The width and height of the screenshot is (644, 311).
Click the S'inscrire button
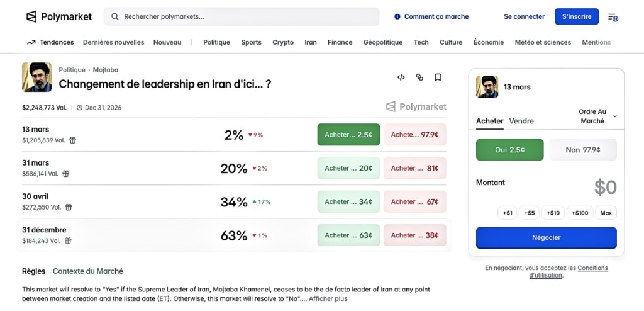click(576, 16)
